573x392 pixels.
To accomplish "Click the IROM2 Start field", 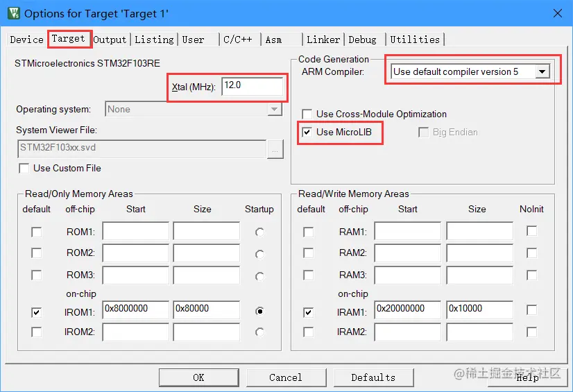I will pyautogui.click(x=135, y=332).
